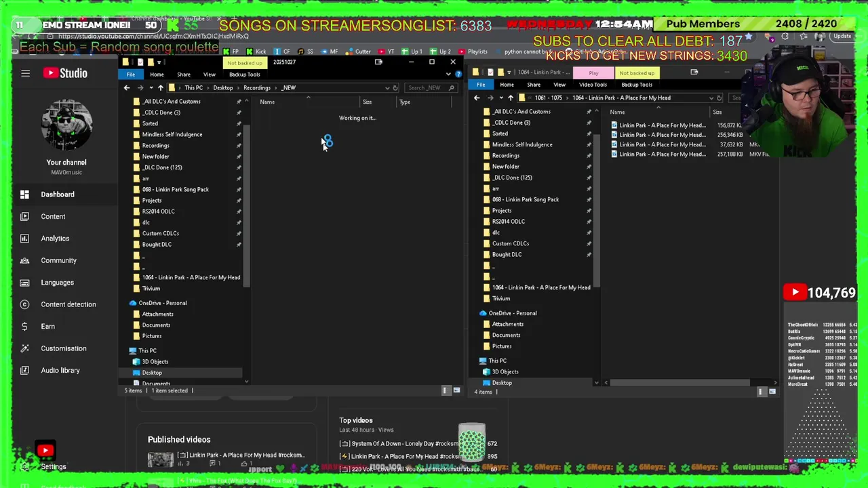Open the Dashboard page in YouTube Studio

58,195
